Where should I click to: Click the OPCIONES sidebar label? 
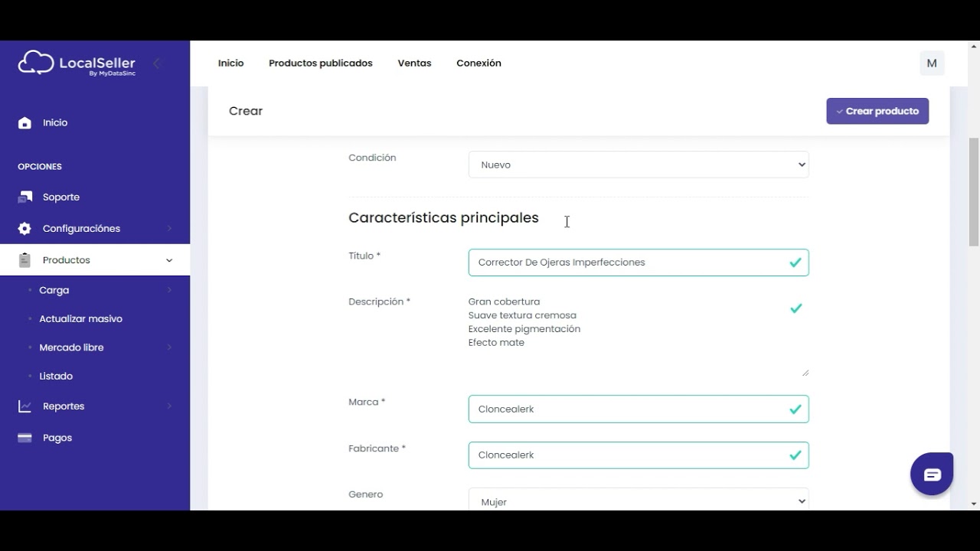(40, 167)
